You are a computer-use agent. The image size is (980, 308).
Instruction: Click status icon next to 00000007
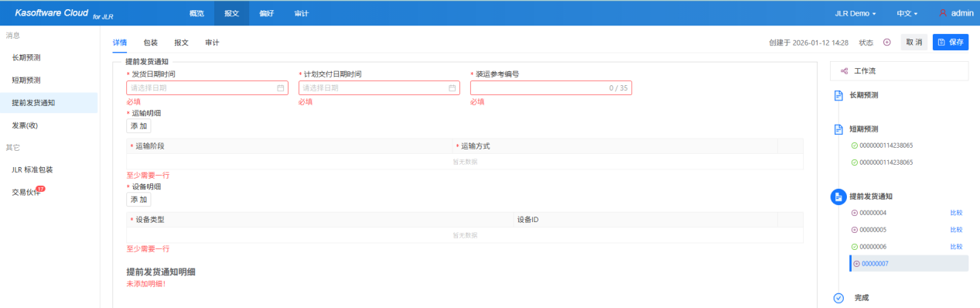[x=856, y=264]
